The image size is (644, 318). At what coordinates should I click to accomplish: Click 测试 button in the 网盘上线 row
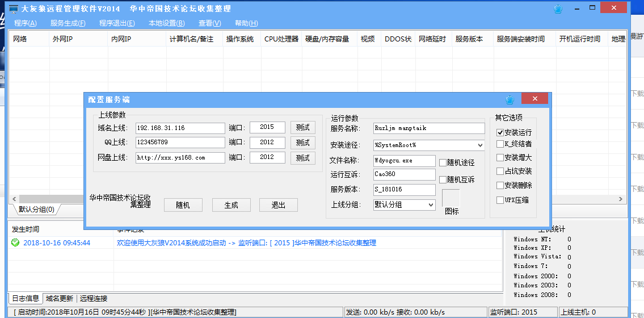tap(302, 158)
